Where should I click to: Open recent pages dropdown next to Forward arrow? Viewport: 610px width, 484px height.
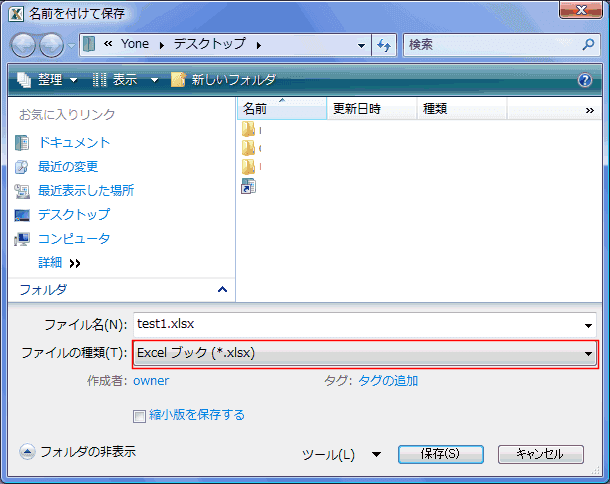[71, 46]
